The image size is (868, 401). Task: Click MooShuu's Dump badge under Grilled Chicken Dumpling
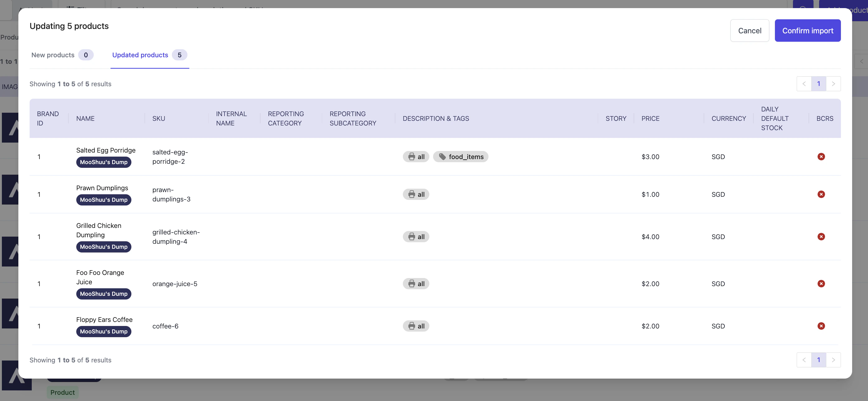click(104, 247)
